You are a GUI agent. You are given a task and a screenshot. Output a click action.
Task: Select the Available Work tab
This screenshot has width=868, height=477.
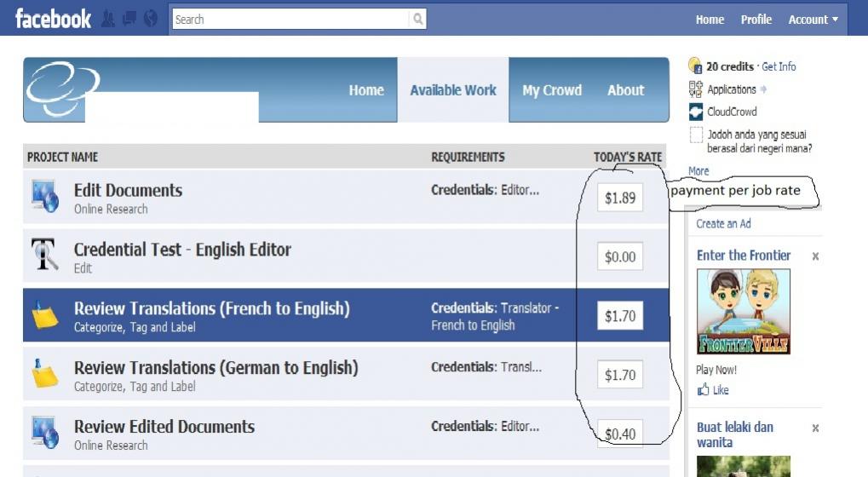453,89
